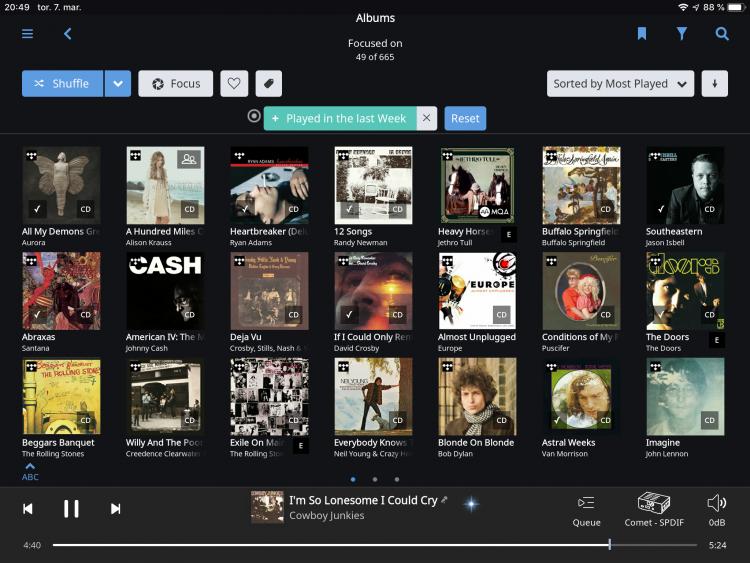Seek within the track progress bar
The width and height of the screenshot is (750, 563).
click(x=375, y=545)
